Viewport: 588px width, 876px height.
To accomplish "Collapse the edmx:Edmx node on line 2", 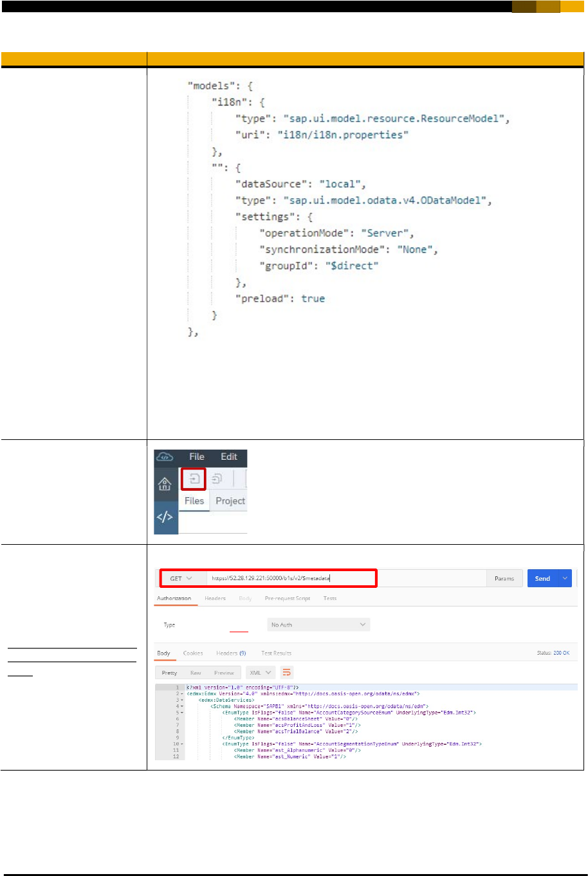I will coord(183,694).
